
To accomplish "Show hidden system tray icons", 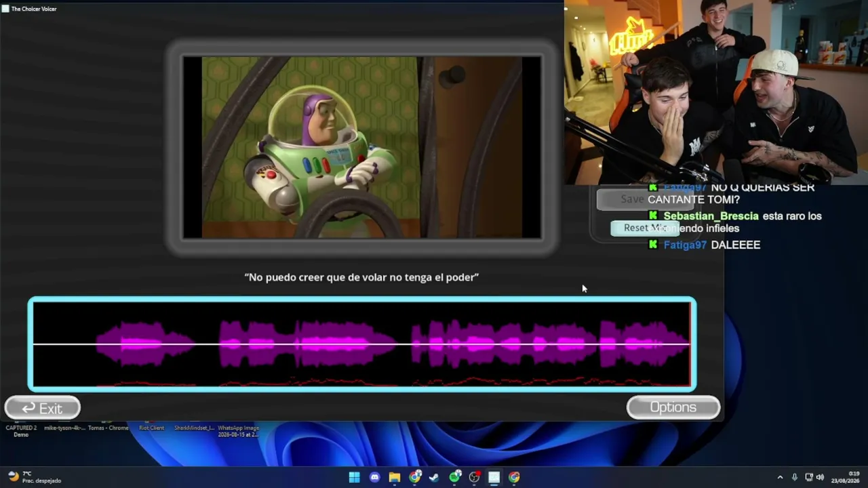I will (780, 477).
